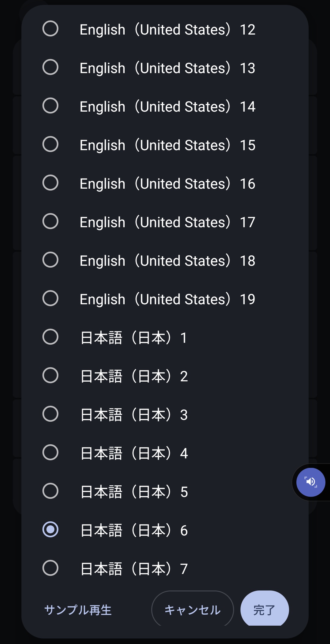Select English (United States) 16 voice
Viewport: 330px width, 644px height.
(x=50, y=183)
